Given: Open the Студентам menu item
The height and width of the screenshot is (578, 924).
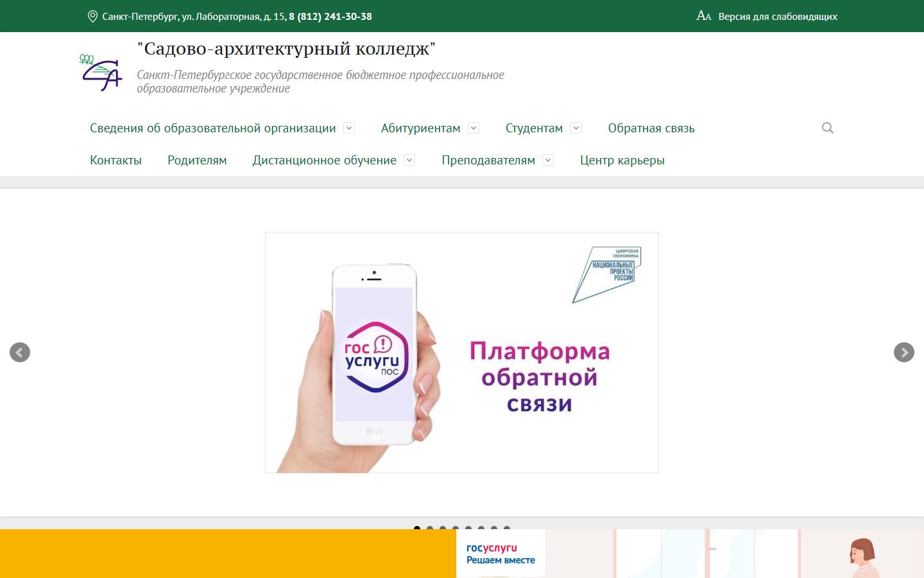Looking at the screenshot, I should click(534, 128).
